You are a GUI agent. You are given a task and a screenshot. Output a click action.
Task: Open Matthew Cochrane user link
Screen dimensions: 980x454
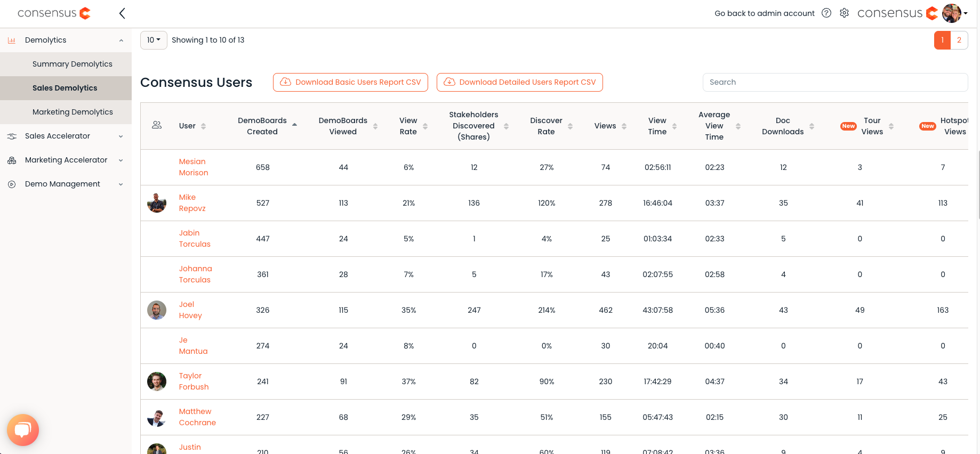(197, 417)
